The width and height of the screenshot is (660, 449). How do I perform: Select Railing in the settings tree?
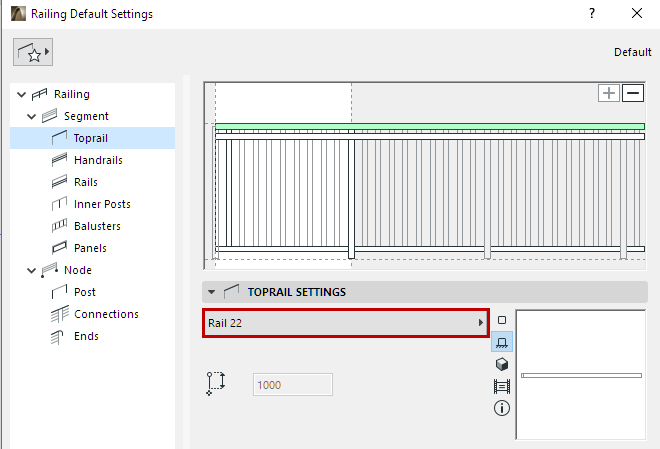pos(72,94)
